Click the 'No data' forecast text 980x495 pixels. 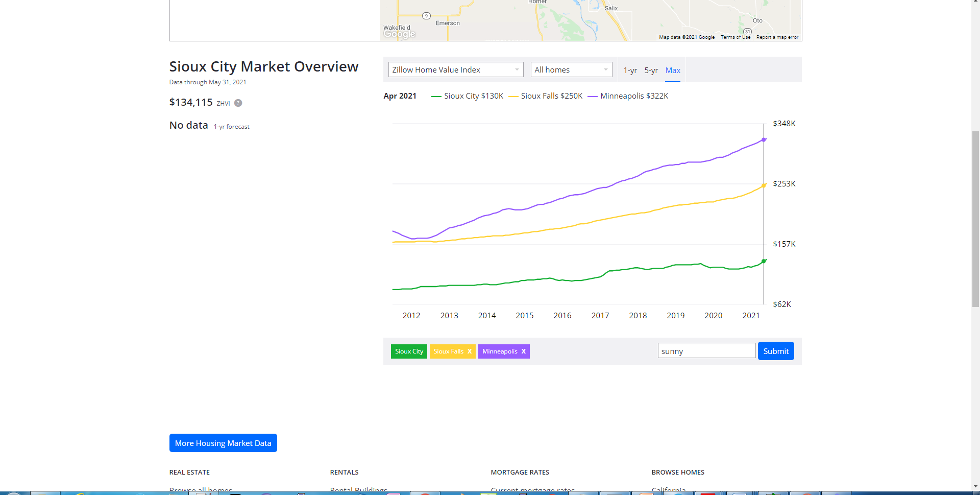[x=189, y=125]
